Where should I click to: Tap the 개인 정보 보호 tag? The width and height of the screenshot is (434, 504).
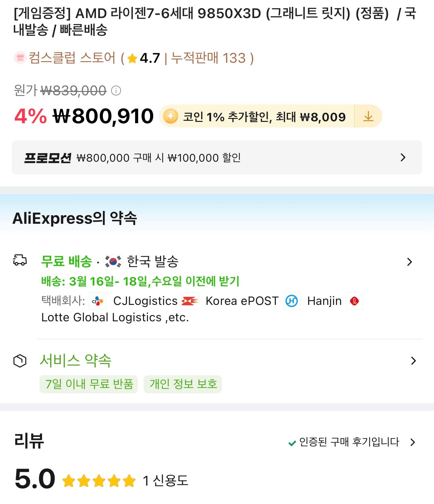point(183,384)
